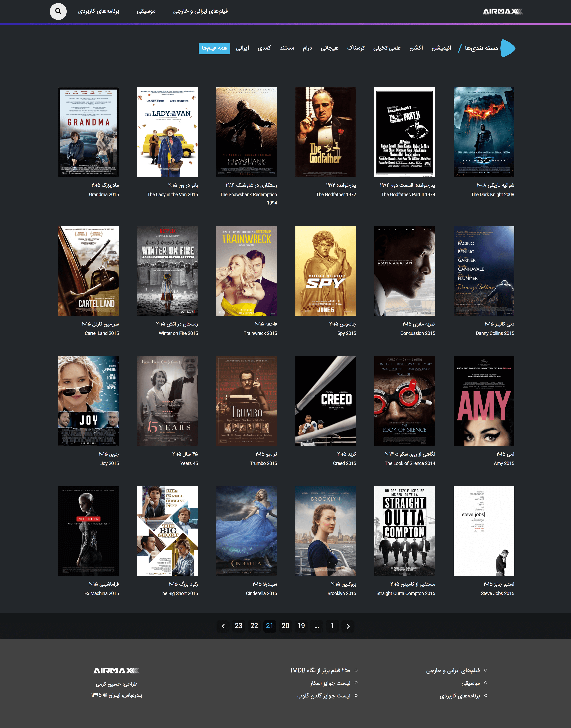Click 'Ex Machina 2015' title link
Screen dimensions: 571x728
[102, 593]
